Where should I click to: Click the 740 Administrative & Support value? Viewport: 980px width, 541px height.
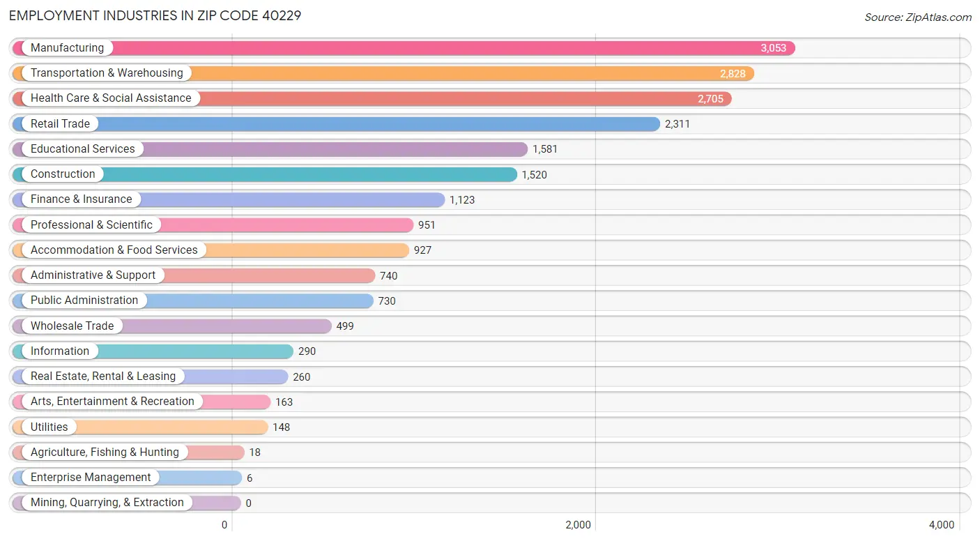click(389, 276)
